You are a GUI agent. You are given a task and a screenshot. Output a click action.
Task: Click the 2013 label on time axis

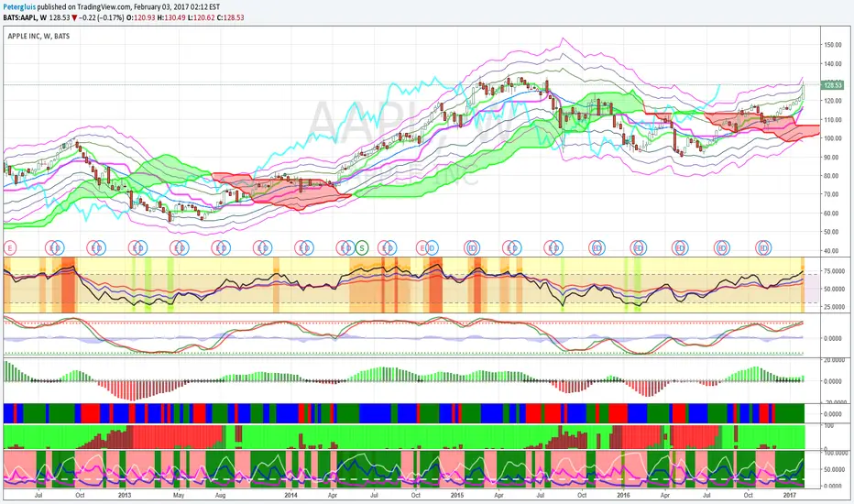[125, 495]
